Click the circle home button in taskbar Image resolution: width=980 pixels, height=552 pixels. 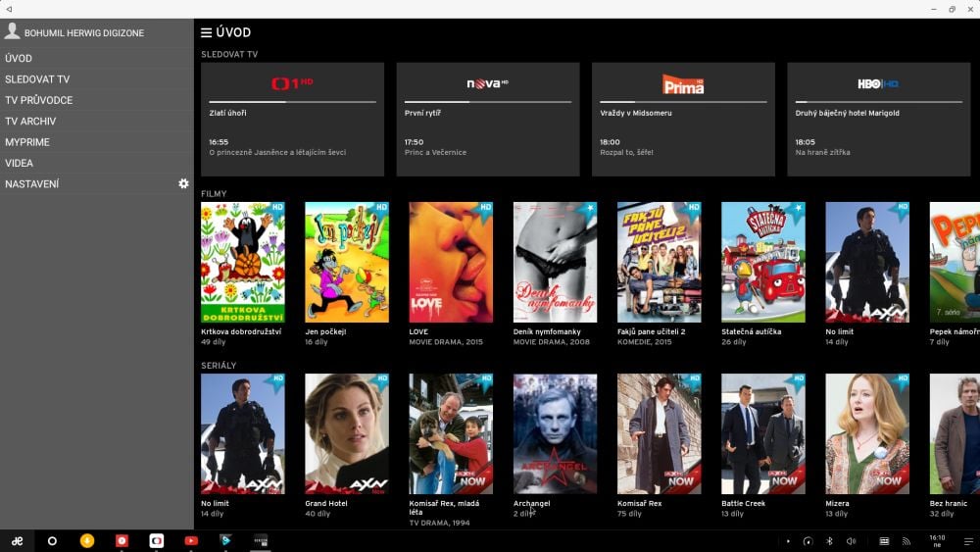52,541
